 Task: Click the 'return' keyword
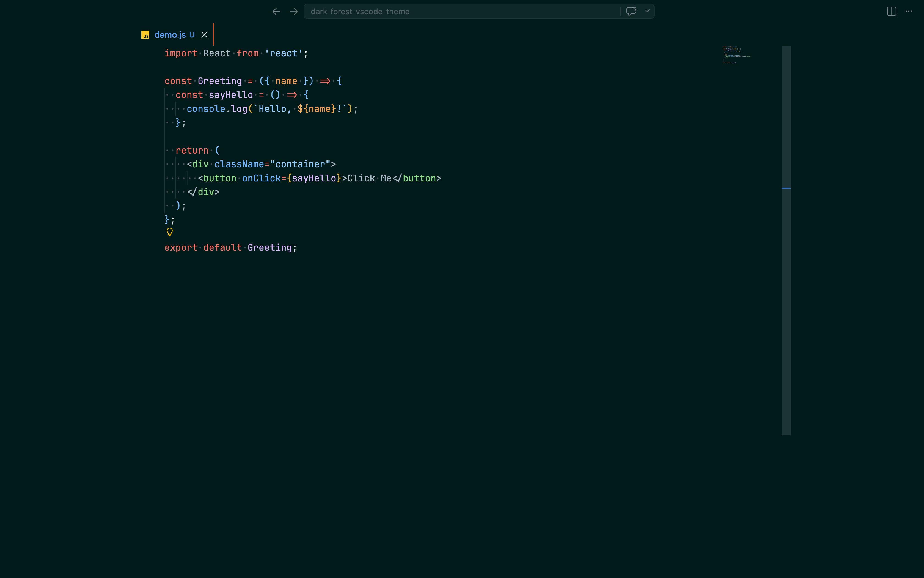click(192, 150)
